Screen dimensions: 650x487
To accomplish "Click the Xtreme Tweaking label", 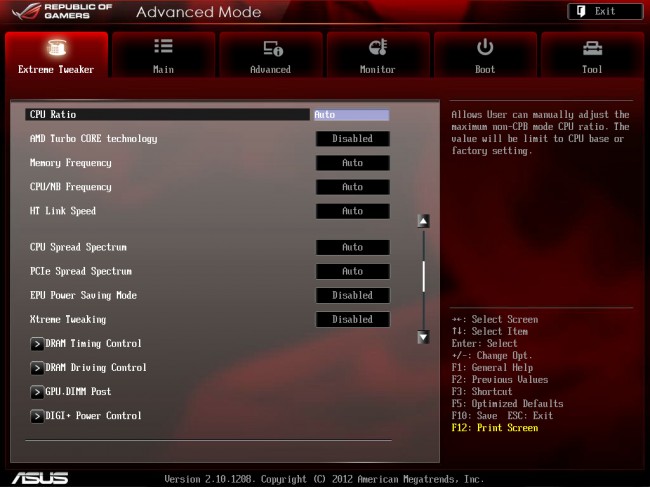I will coord(68,320).
